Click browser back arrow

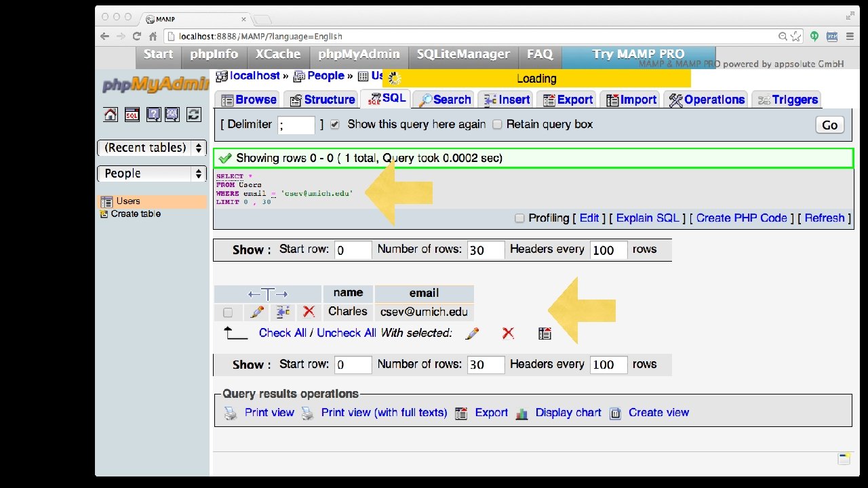[105, 36]
